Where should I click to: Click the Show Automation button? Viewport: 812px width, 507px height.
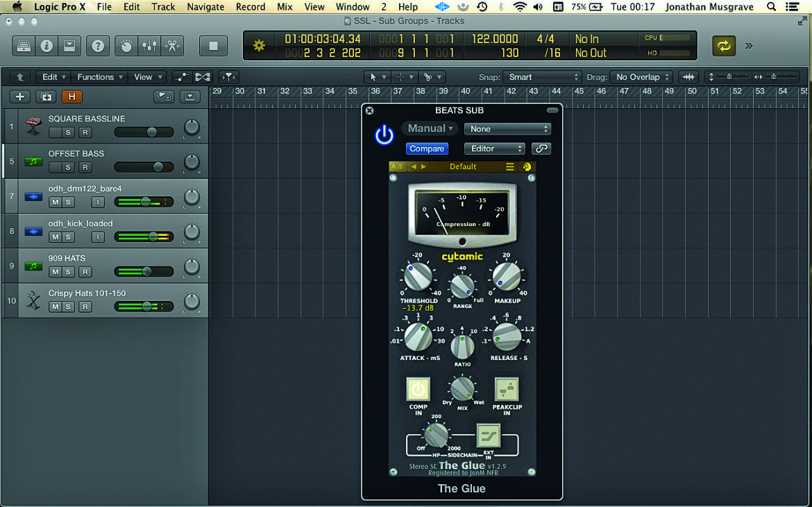[x=182, y=77]
